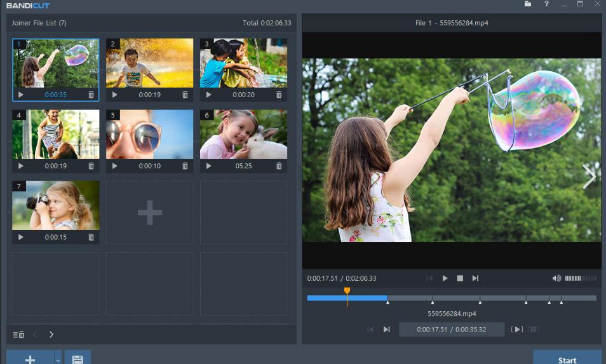Play clip 4 from its thumbnail play icon
Viewport: 606px width, 364px height.
(x=21, y=166)
